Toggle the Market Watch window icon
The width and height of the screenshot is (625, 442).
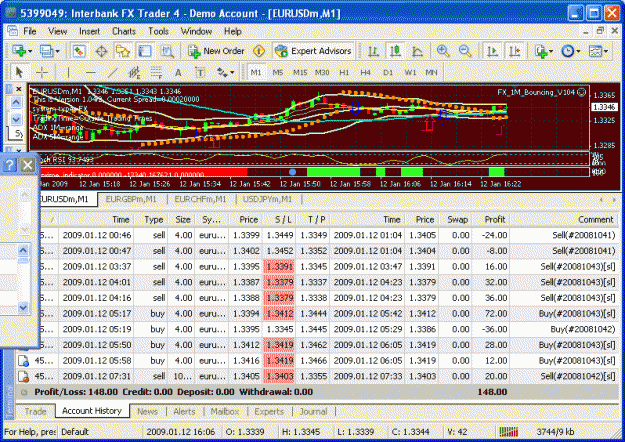pyautogui.click(x=79, y=51)
